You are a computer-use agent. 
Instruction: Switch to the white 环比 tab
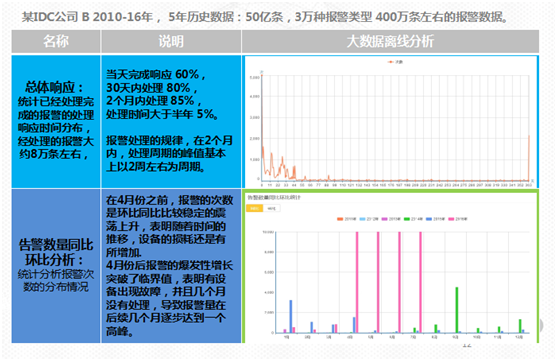coord(271,208)
